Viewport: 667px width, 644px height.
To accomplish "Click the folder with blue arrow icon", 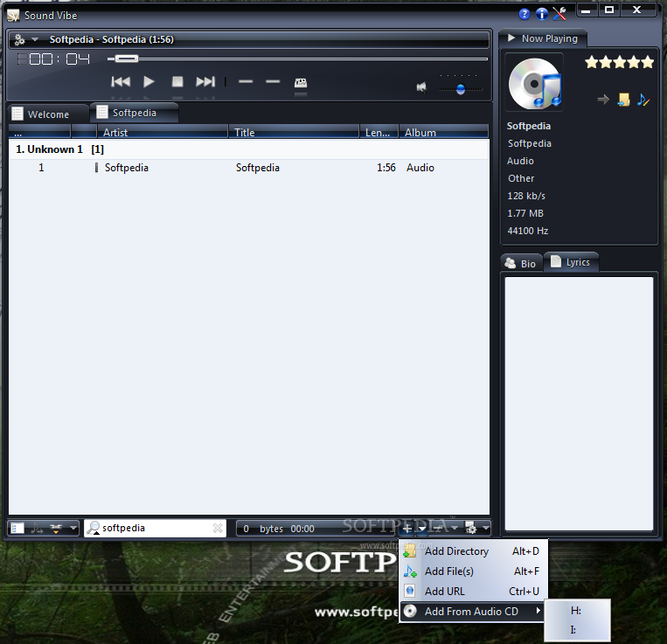I will point(623,100).
